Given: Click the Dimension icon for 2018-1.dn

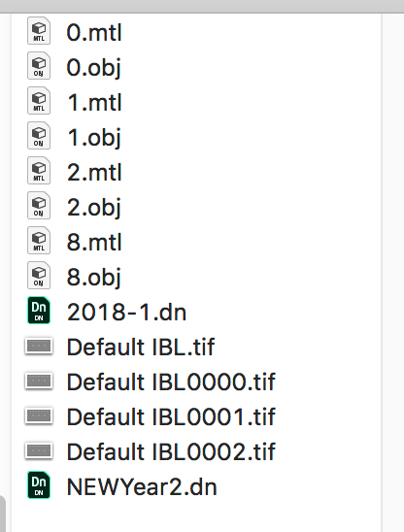Looking at the screenshot, I should (x=39, y=311).
